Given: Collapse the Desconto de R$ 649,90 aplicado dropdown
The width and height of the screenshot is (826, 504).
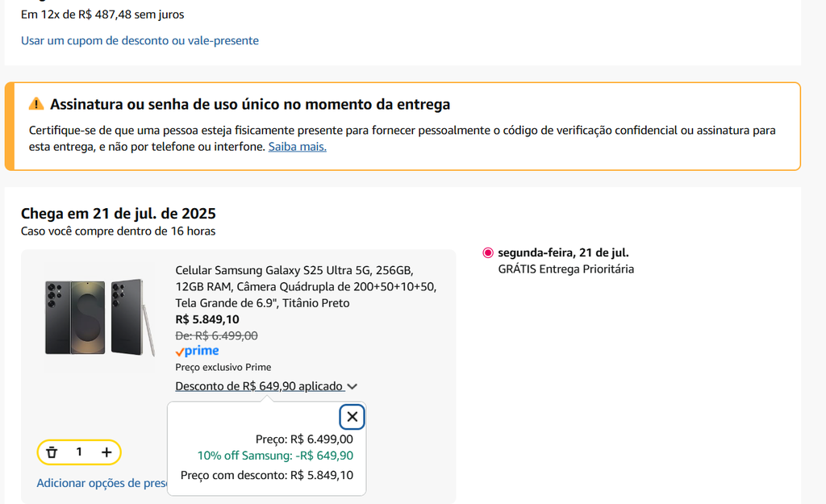Looking at the screenshot, I should pyautogui.click(x=259, y=386).
